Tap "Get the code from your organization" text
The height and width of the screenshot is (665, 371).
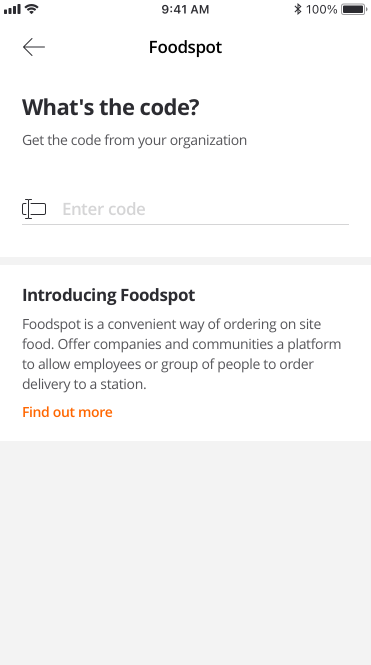[x=134, y=140]
